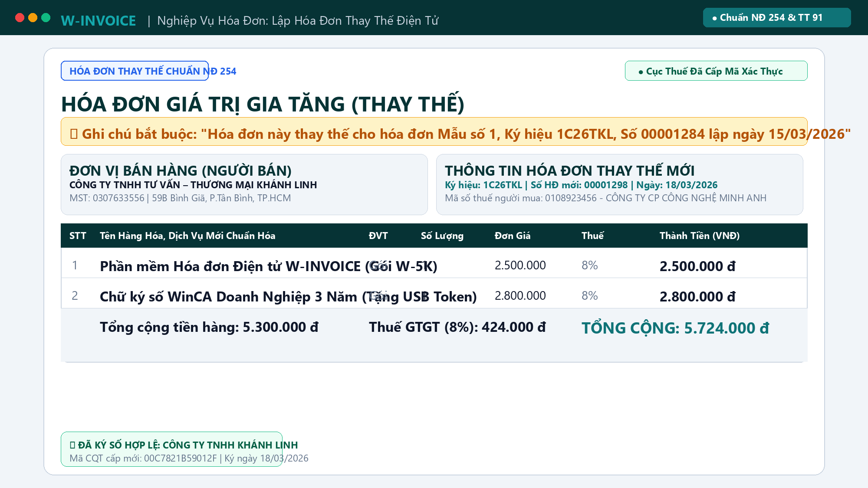Click item 'Phần mềm Hóa đơn Điện tử W-INVOICE'

(269, 266)
